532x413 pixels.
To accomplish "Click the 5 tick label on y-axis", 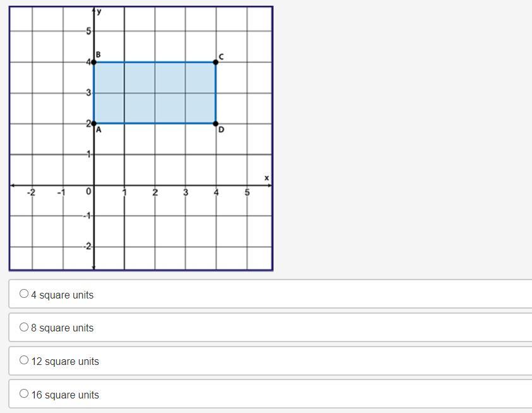I will click(x=89, y=32).
